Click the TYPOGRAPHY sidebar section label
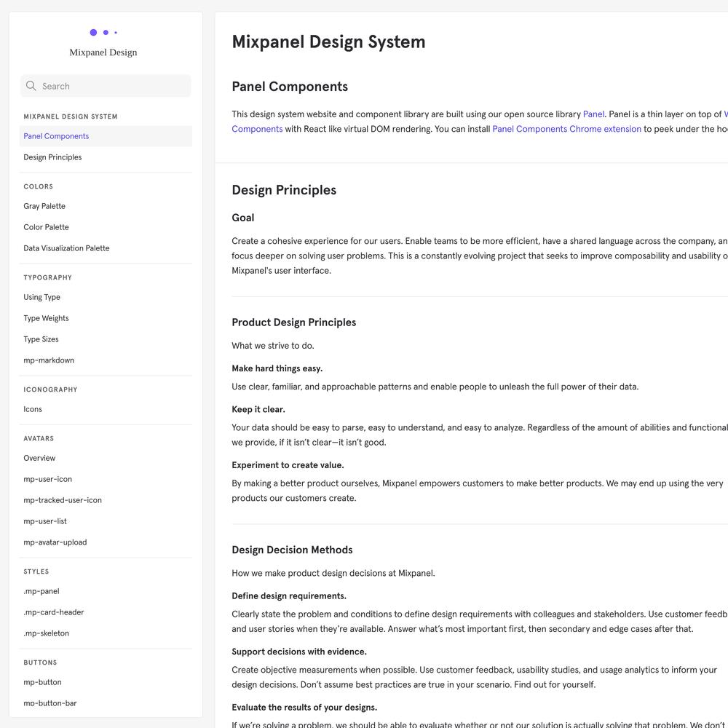Image resolution: width=728 pixels, height=728 pixels. [48, 277]
